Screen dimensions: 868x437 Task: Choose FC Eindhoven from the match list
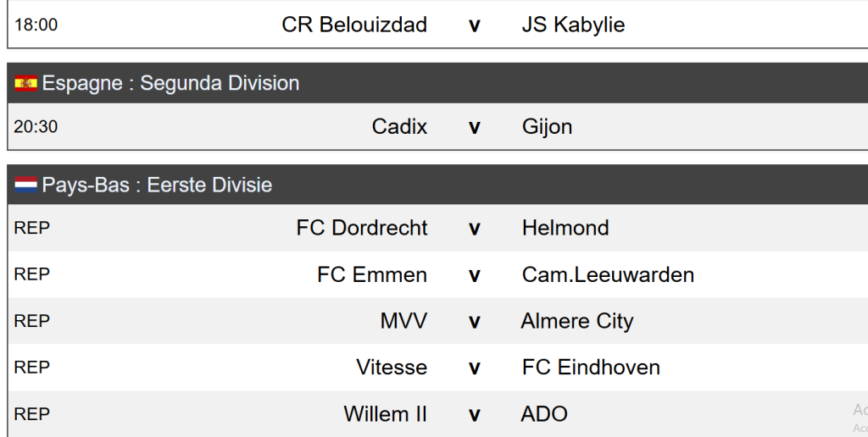(591, 367)
